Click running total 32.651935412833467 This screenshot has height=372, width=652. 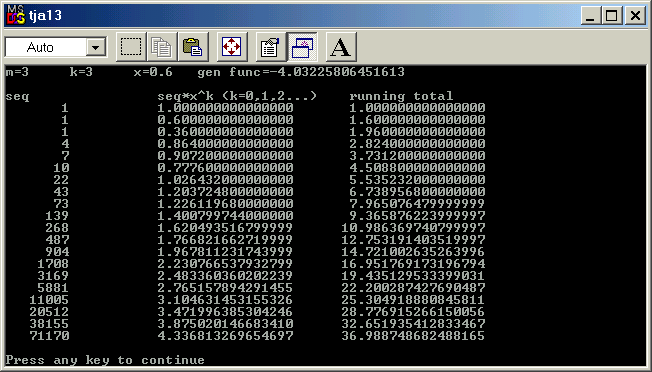413,324
